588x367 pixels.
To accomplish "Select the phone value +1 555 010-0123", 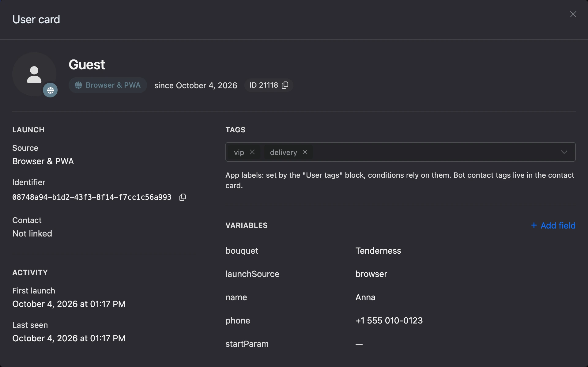I will click(x=389, y=320).
